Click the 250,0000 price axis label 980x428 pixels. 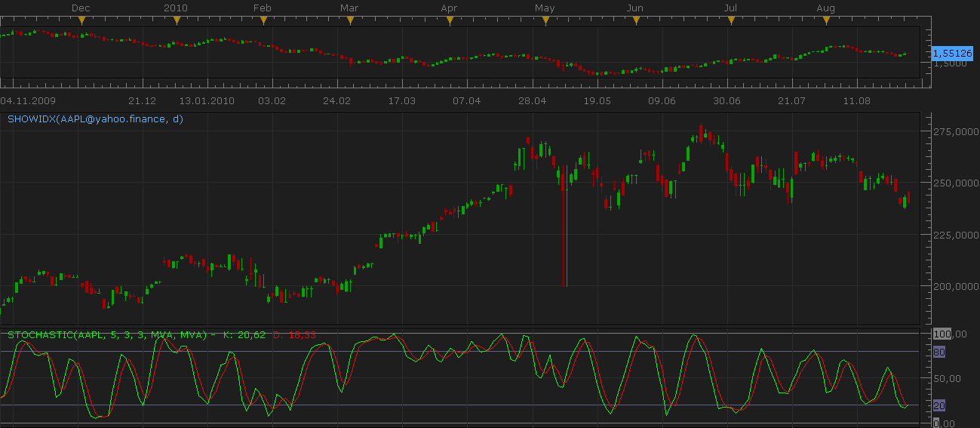[957, 183]
